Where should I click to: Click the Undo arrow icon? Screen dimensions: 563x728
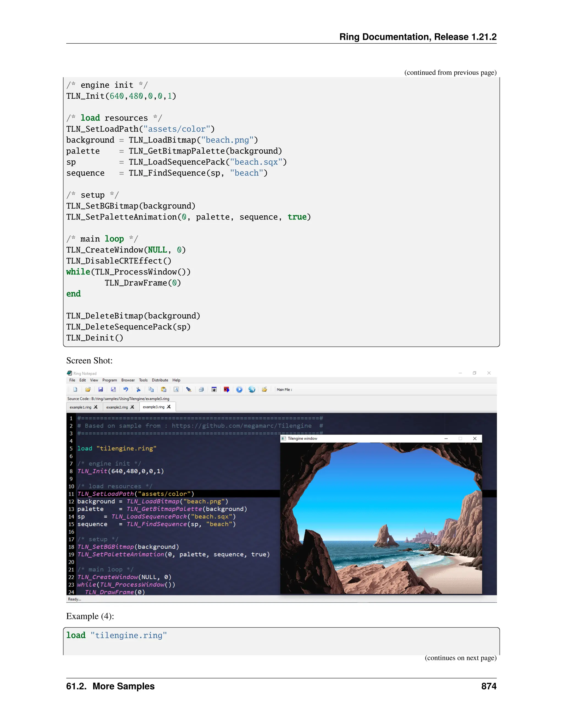(x=126, y=389)
